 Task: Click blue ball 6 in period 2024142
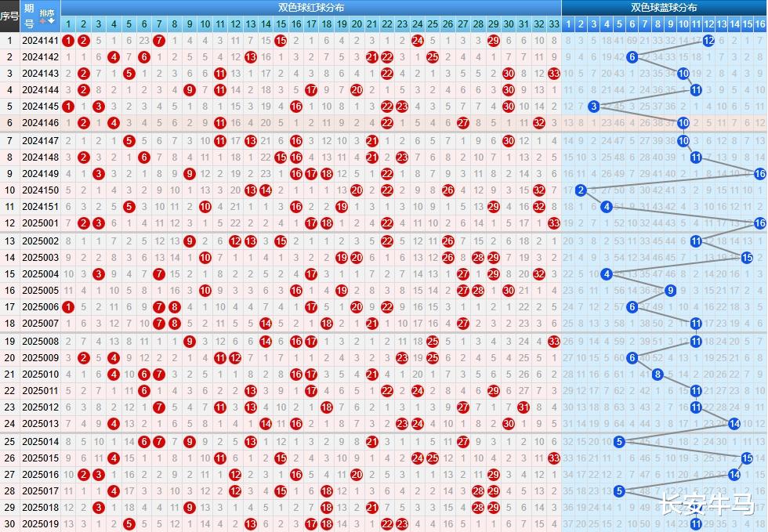coord(632,57)
